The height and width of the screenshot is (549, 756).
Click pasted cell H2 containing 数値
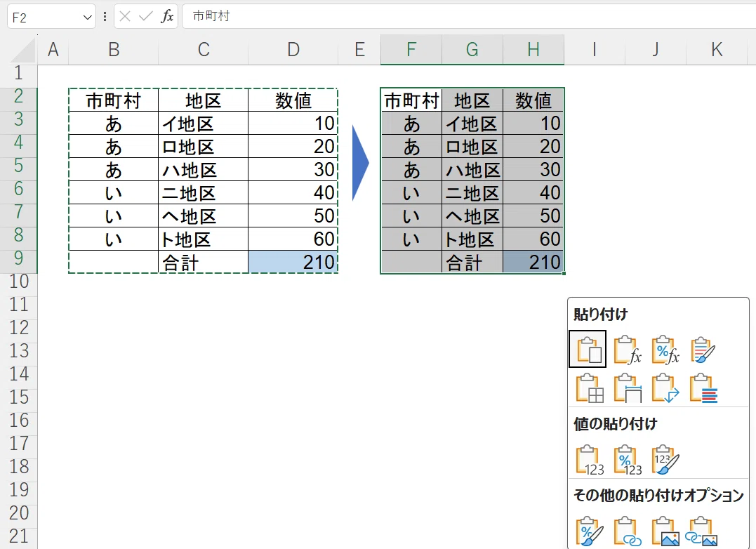pyautogui.click(x=533, y=100)
